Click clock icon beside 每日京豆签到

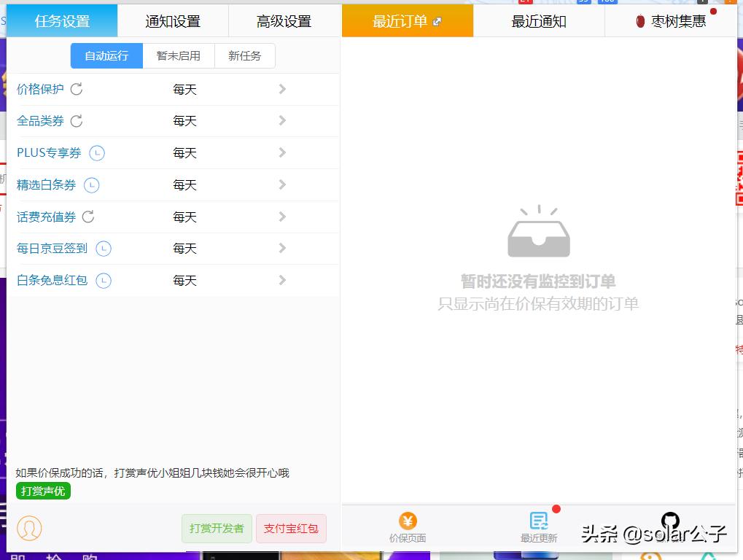point(104,249)
